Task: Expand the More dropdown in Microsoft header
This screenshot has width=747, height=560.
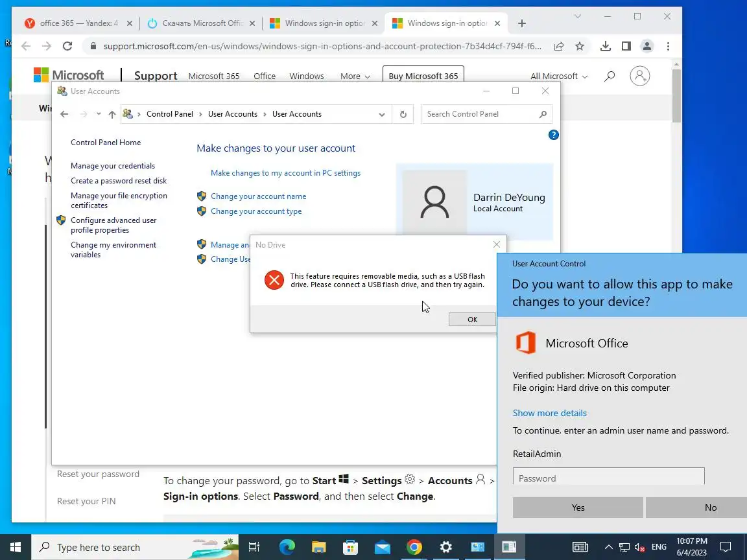Action: (x=355, y=76)
